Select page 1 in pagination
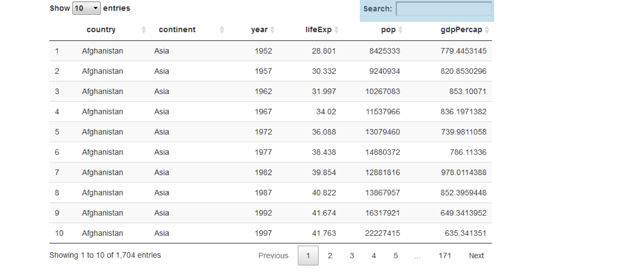 (x=308, y=256)
